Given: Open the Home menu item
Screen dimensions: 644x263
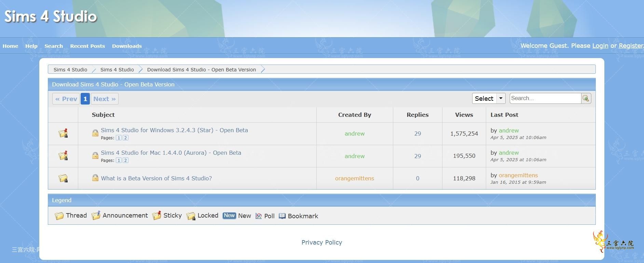Looking at the screenshot, I should click(x=11, y=46).
